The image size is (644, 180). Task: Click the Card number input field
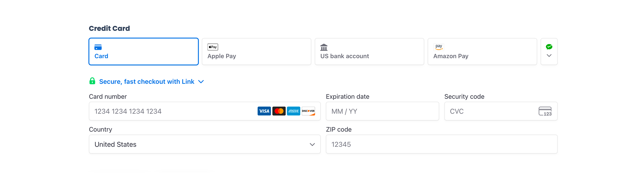172,111
